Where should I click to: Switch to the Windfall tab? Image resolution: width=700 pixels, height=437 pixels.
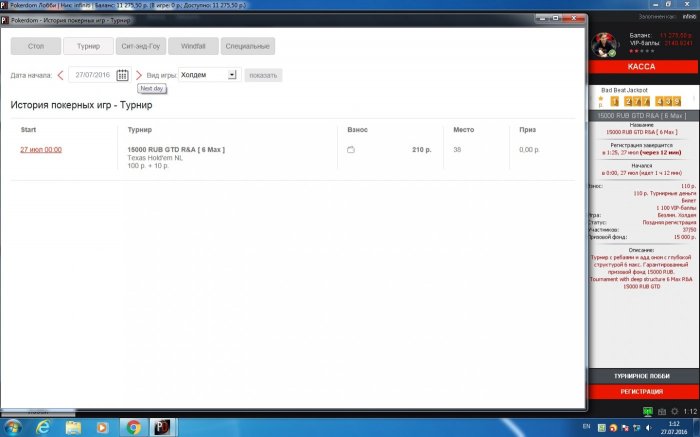pyautogui.click(x=193, y=46)
